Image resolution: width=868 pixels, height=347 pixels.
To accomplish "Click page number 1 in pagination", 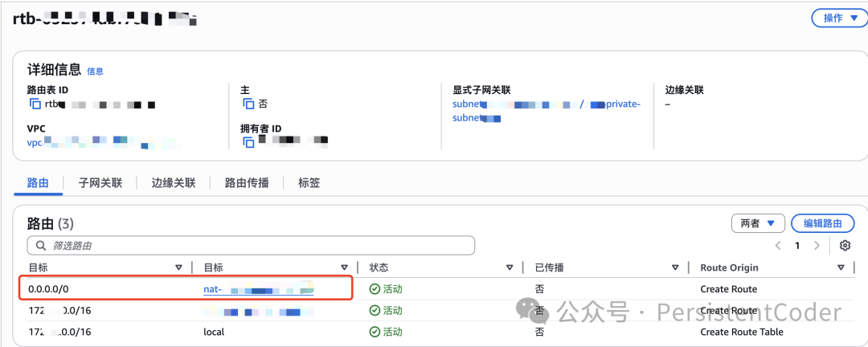I will 797,246.
